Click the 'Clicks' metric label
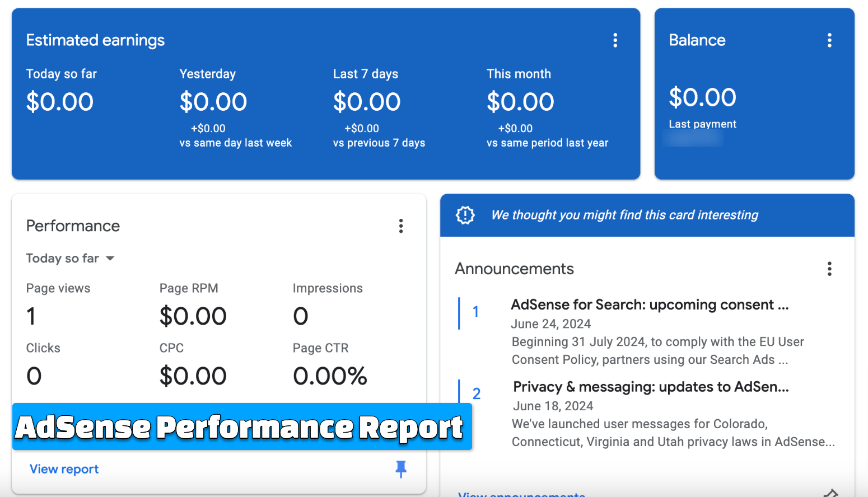This screenshot has width=868, height=497. tap(43, 348)
